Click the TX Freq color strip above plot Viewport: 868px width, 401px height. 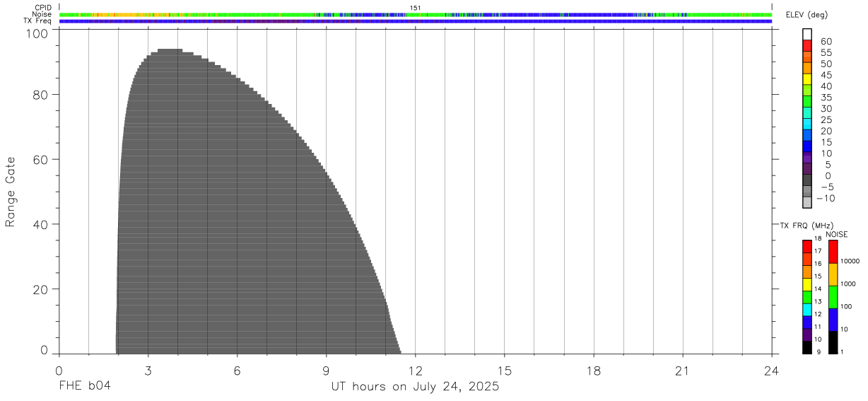point(416,21)
